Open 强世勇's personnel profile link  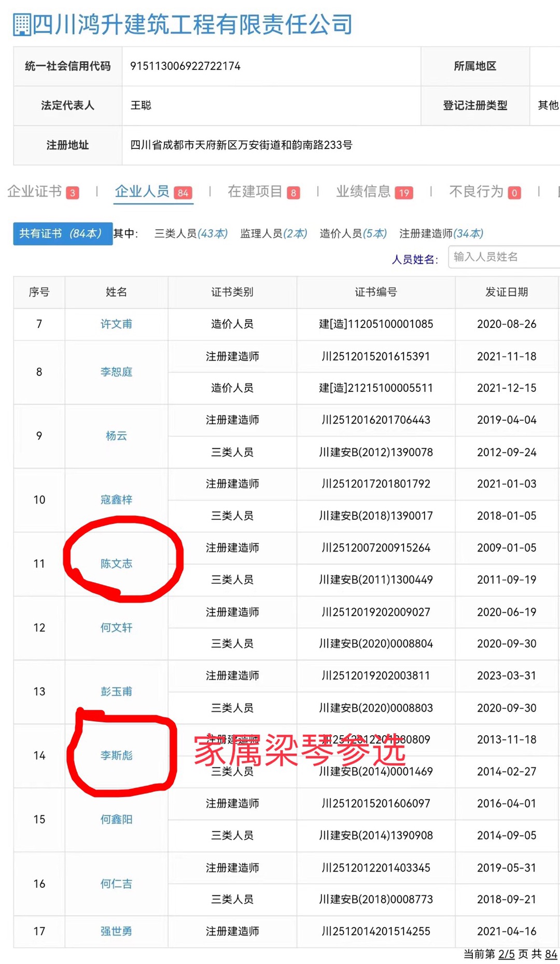(x=116, y=931)
